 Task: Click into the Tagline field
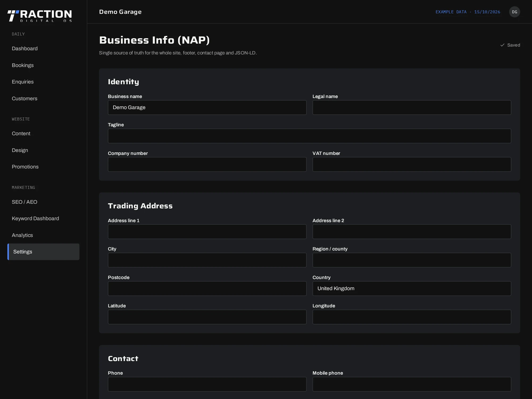pos(309,136)
